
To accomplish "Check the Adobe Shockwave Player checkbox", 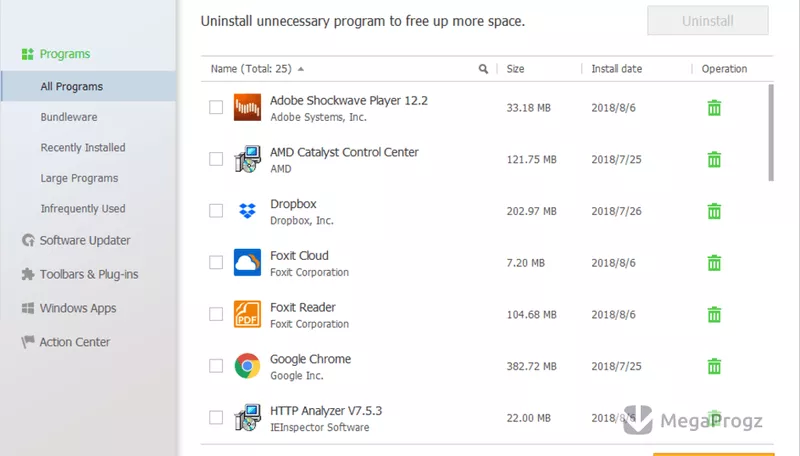I will coord(216,108).
